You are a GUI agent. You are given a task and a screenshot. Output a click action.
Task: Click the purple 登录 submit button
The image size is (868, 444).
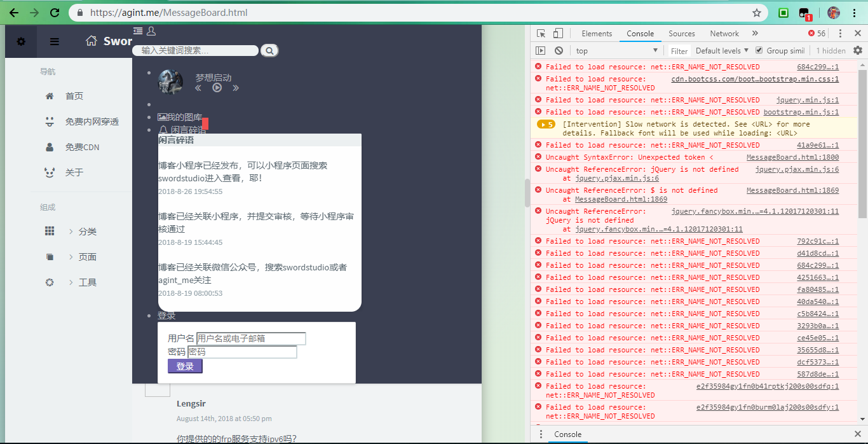[185, 366]
